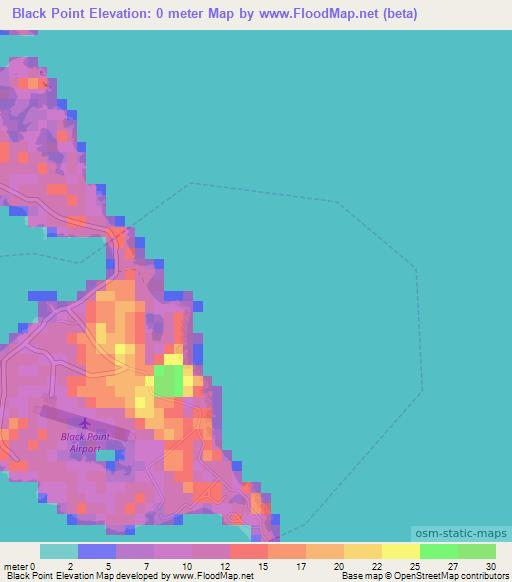Click the 'meter 0' legend label

19,566
